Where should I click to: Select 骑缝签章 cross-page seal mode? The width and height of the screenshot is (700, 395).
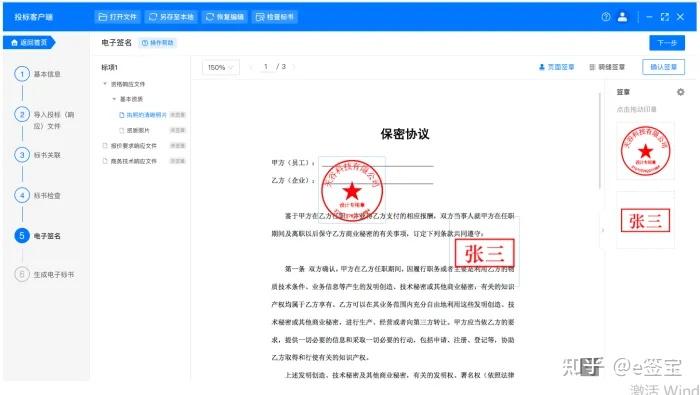[607, 67]
